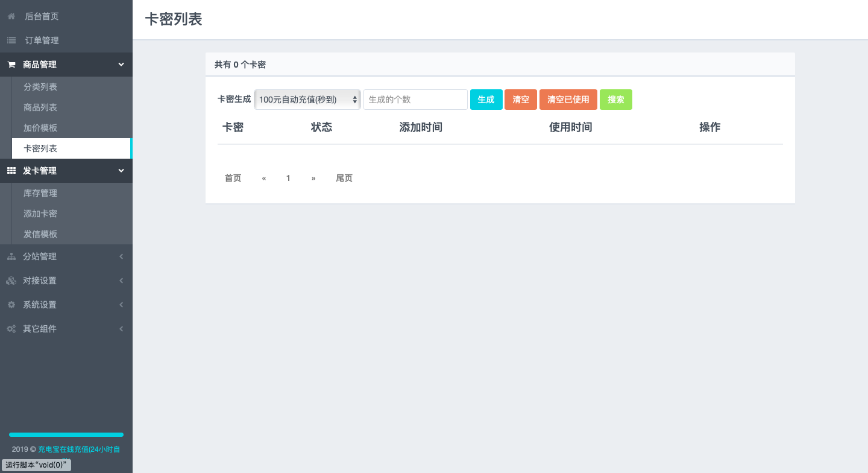This screenshot has width=868, height=473.
Task: Click the 生成的个数 input field
Action: click(x=415, y=100)
